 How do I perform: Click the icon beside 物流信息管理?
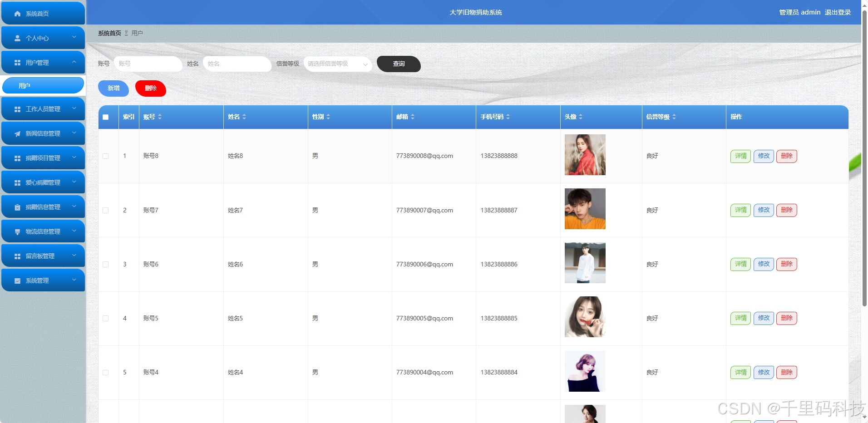[x=17, y=232]
